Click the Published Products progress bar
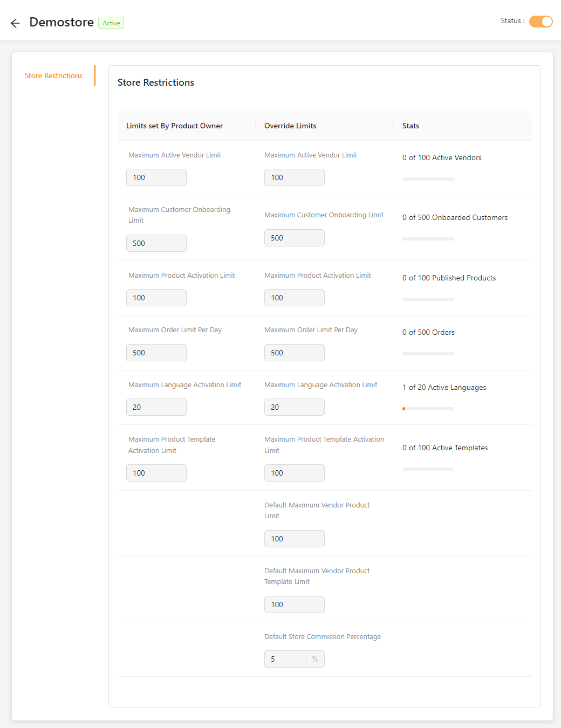The width and height of the screenshot is (561, 728). click(x=428, y=299)
